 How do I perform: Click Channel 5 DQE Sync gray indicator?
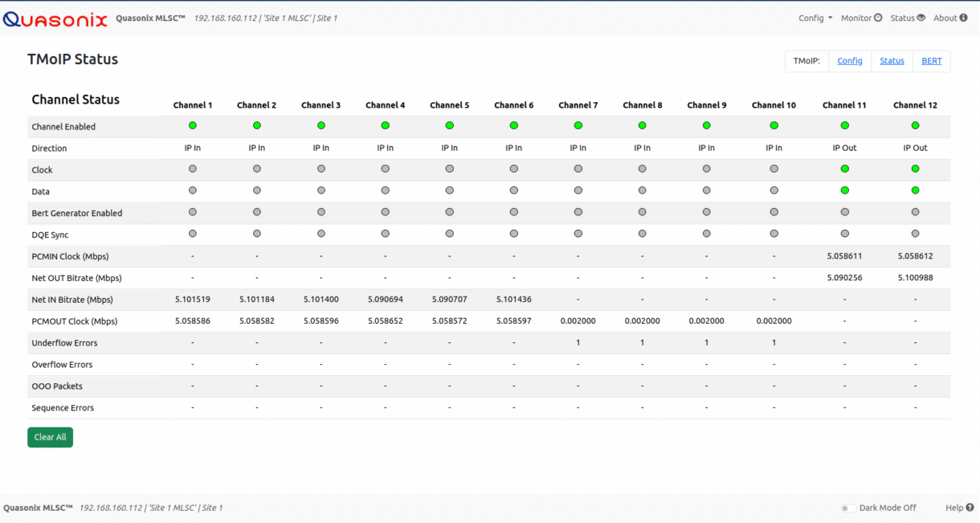449,234
